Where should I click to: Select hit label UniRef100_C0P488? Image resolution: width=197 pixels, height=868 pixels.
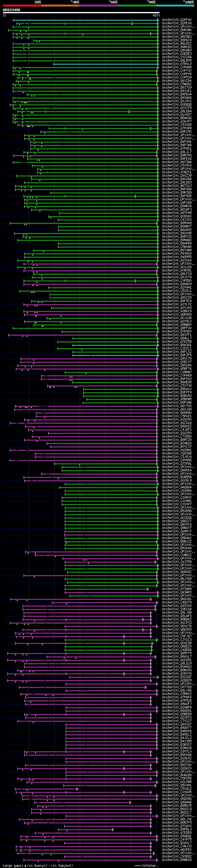tap(177, 67)
